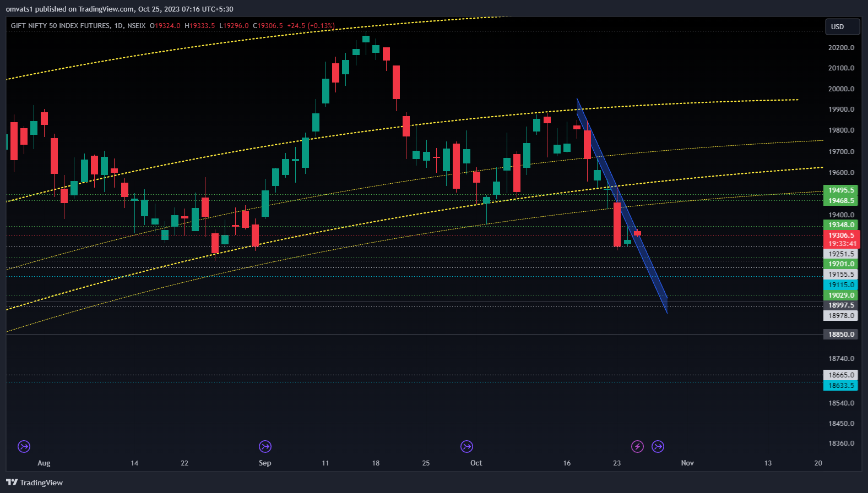Click the 20000.0 price axis value
Image resolution: width=868 pixels, height=493 pixels.
841,89
